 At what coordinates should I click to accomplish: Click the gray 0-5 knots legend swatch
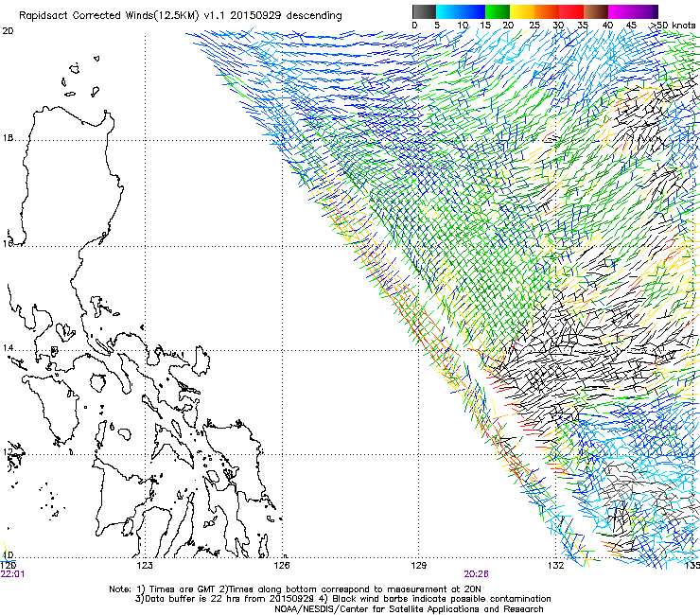pos(424,11)
